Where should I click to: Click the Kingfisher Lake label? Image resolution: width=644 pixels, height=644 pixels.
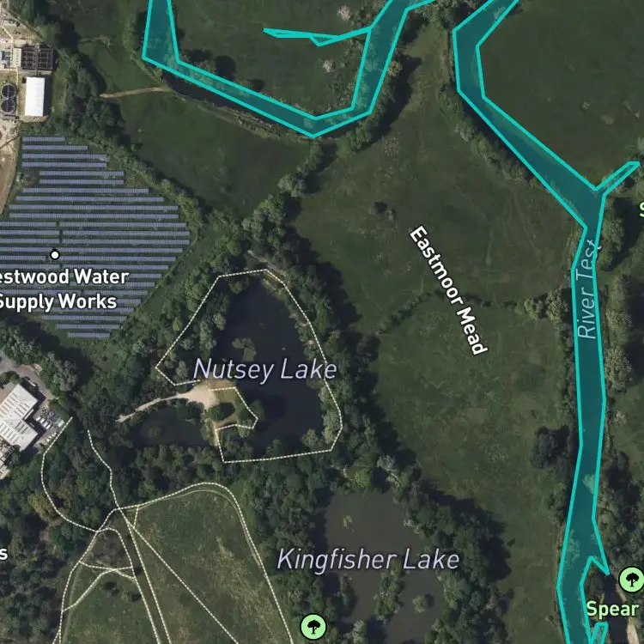click(x=368, y=560)
